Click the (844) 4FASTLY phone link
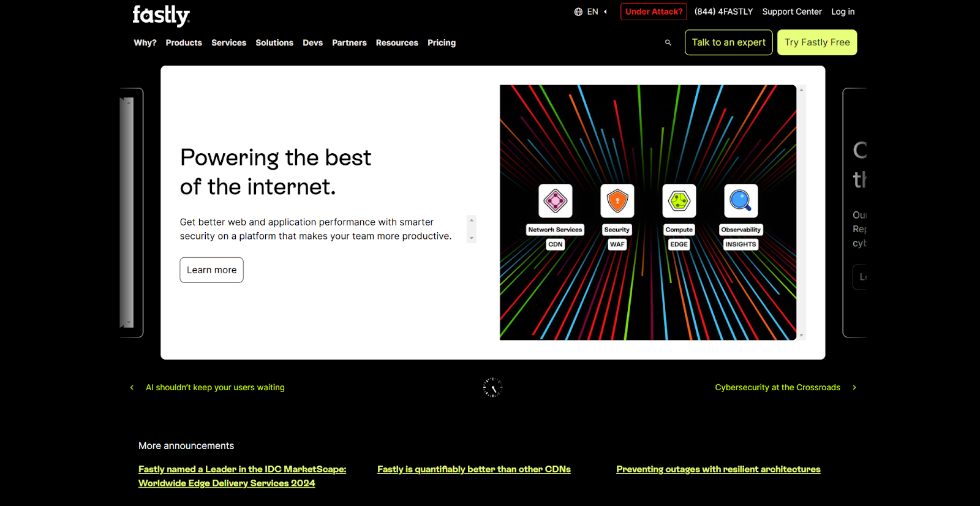Screen dimensions: 980x506 [x=723, y=12]
